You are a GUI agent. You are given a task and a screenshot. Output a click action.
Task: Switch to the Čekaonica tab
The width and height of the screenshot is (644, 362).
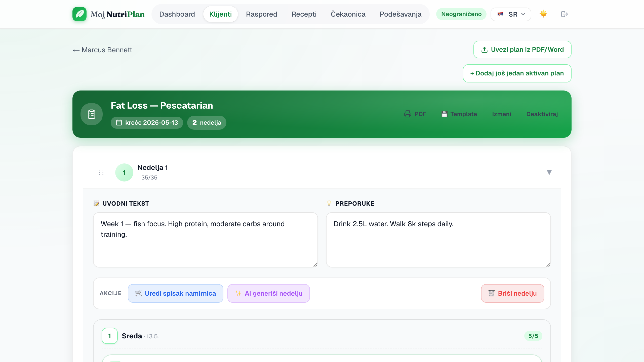[x=348, y=14]
